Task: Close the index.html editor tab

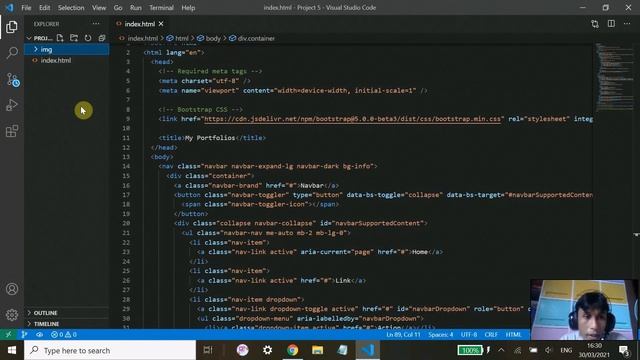Action: (x=161, y=24)
